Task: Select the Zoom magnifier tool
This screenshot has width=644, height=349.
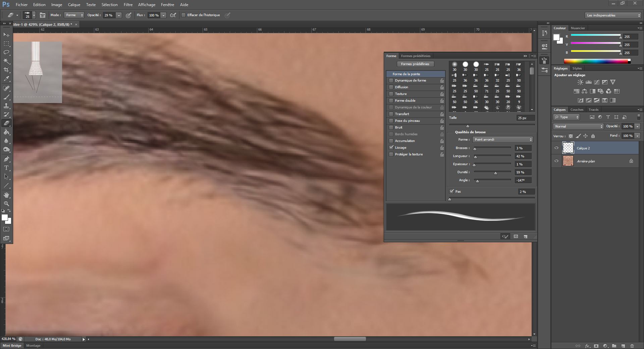Action: 6,204
